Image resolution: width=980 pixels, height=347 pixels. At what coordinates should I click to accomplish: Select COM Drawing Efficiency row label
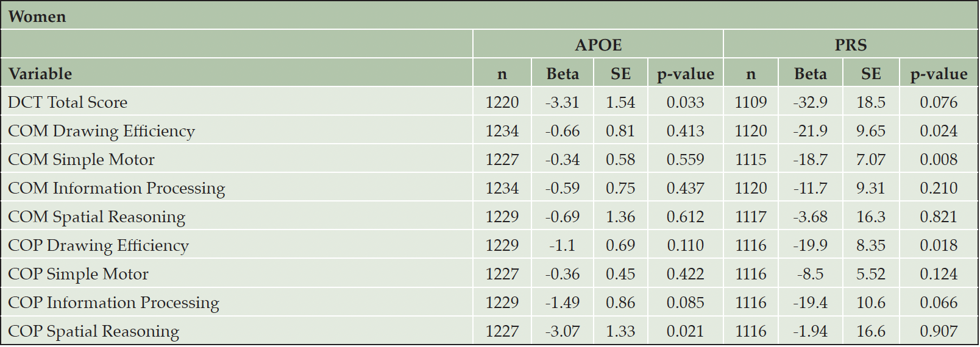(x=101, y=131)
